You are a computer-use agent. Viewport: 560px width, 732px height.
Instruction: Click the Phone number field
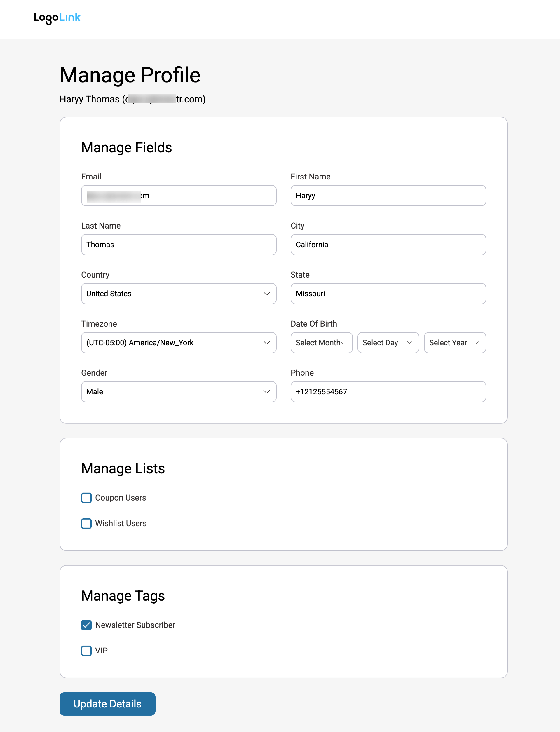pos(388,392)
